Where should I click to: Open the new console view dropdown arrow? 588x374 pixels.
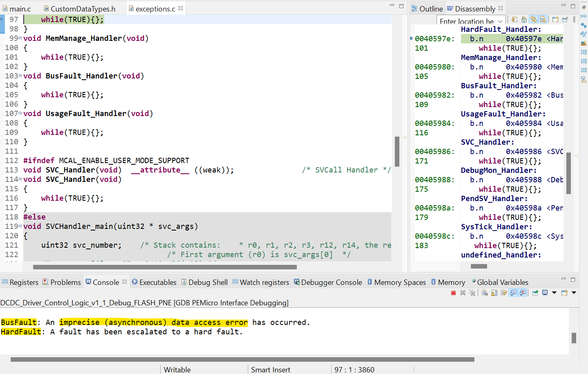[x=574, y=293]
